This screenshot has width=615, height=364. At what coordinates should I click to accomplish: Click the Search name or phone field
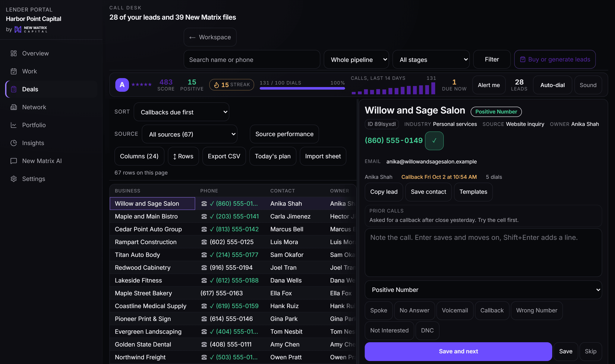click(x=252, y=60)
